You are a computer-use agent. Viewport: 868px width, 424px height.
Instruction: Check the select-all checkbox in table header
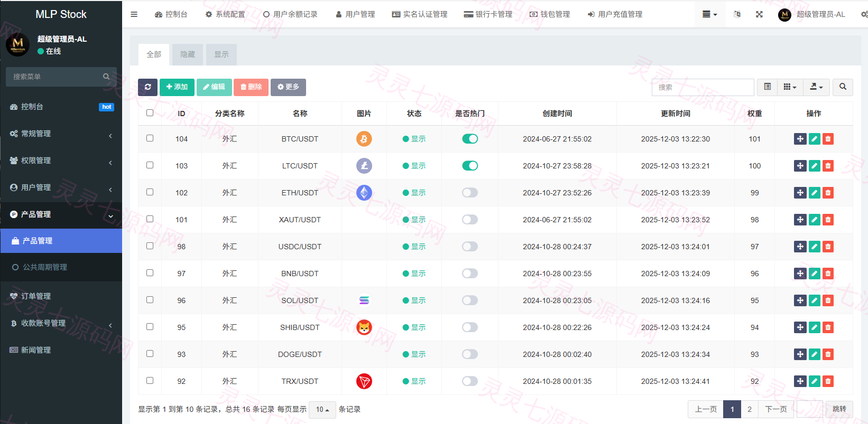[150, 112]
